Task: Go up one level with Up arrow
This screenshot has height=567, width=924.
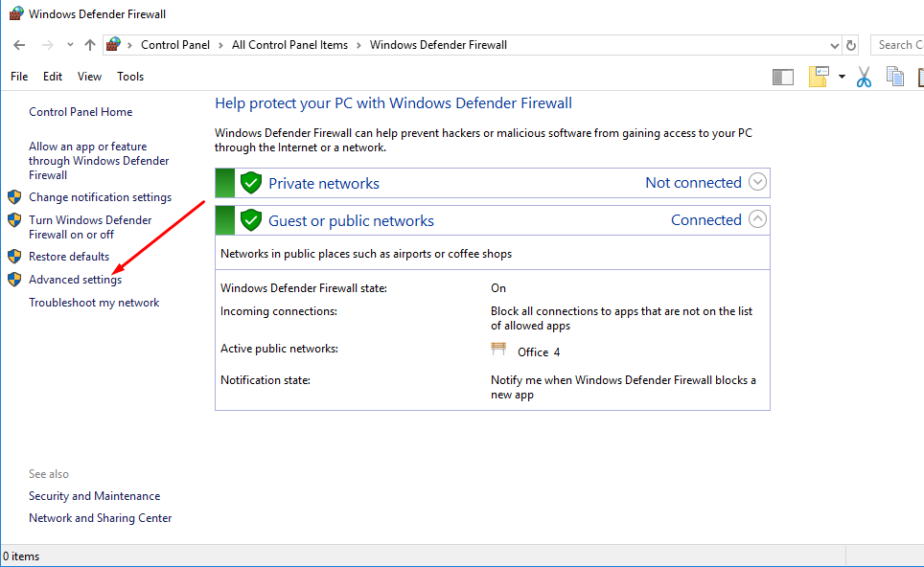Action: [89, 45]
